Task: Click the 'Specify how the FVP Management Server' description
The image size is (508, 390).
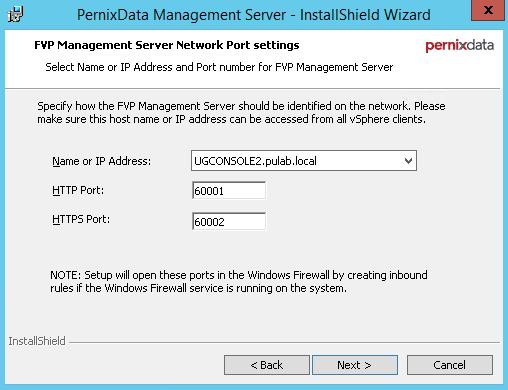Action: tap(241, 113)
